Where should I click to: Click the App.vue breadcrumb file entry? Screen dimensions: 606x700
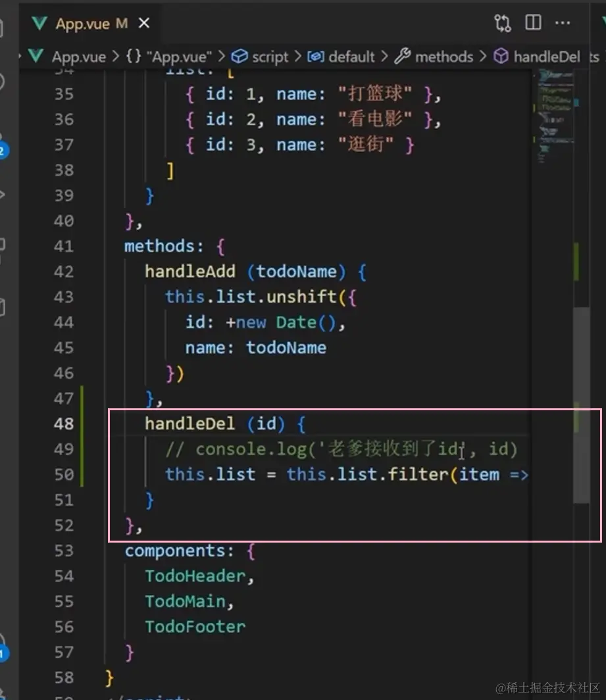point(79,57)
